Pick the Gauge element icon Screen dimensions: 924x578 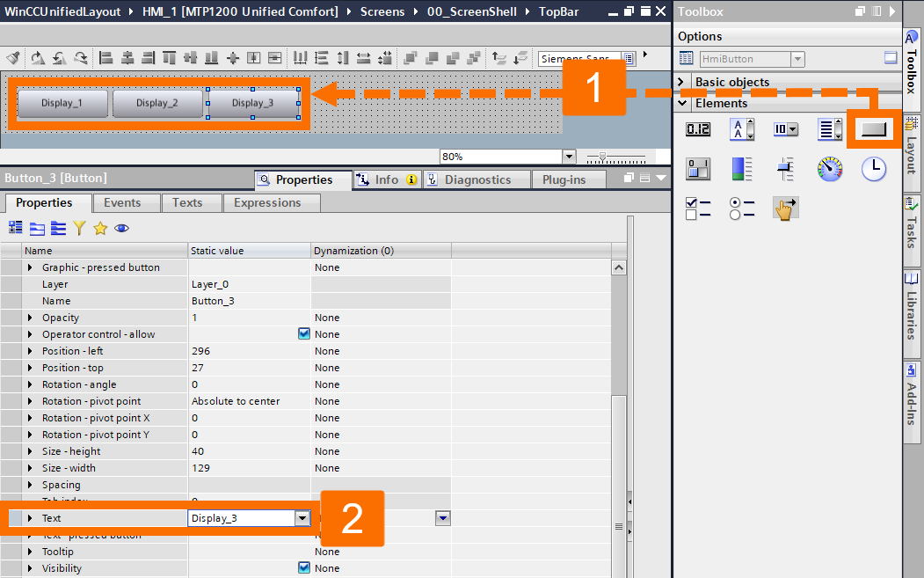(830, 169)
